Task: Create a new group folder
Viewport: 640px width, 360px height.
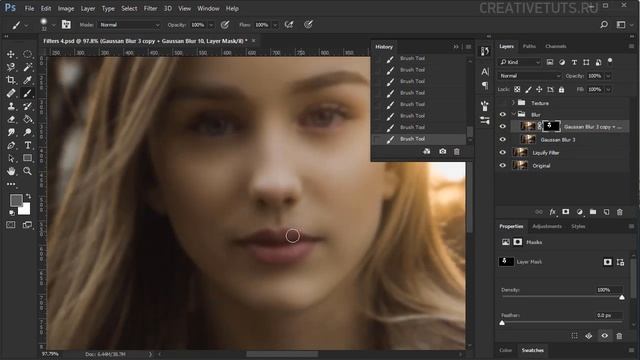Action: (x=593, y=212)
